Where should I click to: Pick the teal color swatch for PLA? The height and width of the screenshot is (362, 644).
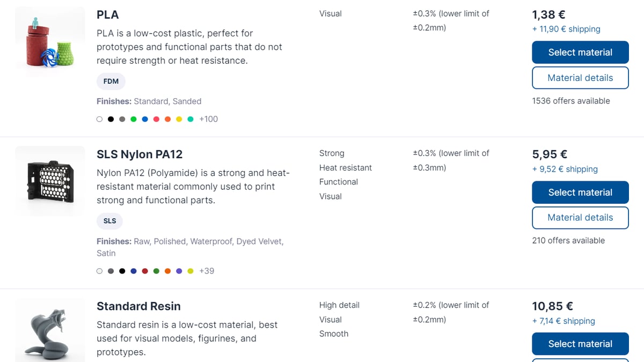(x=191, y=119)
